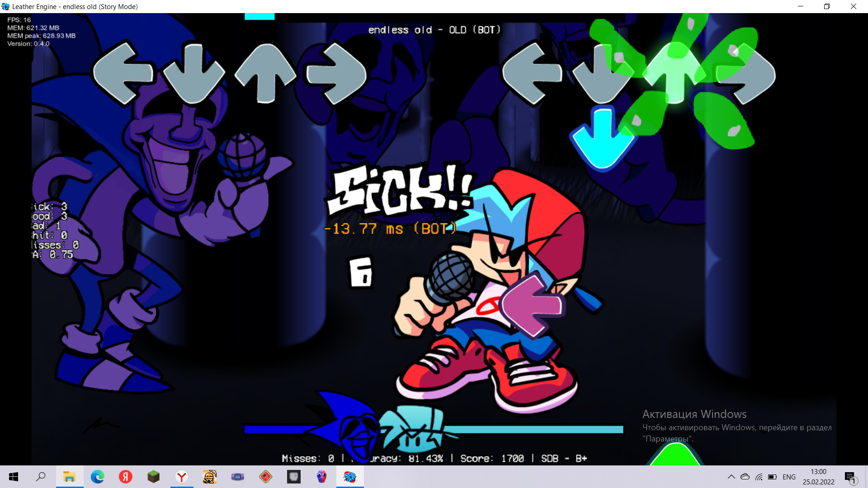Click 'Misses: 0' in the bottom bar
The image size is (868, 488).
pos(308,459)
